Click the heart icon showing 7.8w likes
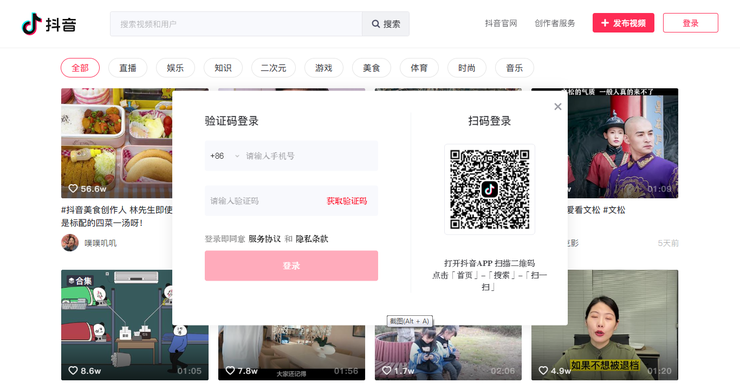The image size is (740, 383). click(230, 371)
